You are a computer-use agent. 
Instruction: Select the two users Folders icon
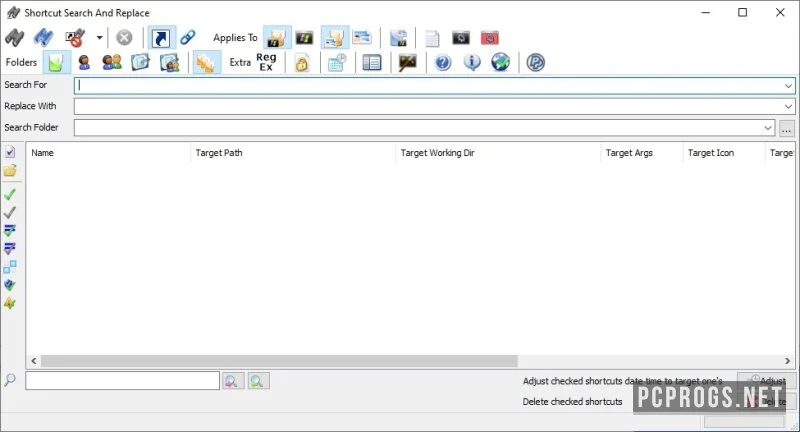pos(112,62)
